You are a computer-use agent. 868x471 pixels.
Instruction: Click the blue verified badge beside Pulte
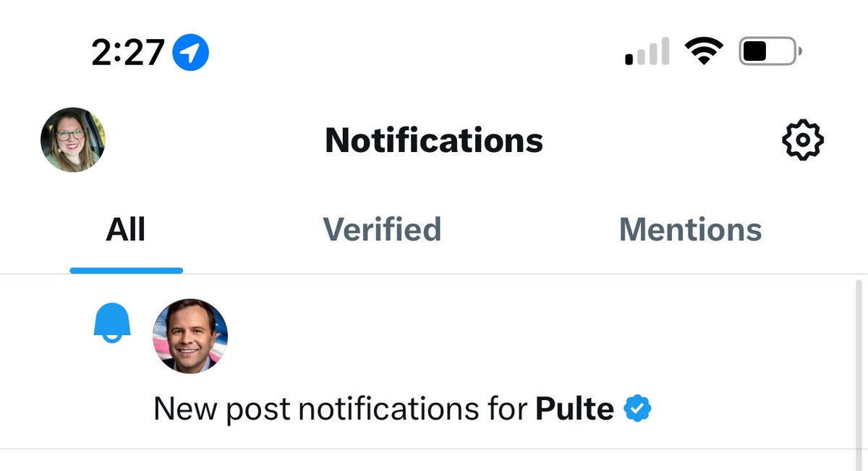[637, 410]
